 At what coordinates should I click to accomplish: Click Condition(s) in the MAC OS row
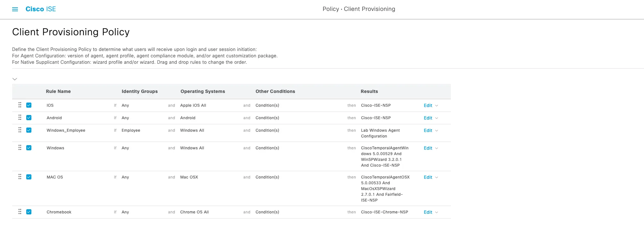click(x=267, y=177)
